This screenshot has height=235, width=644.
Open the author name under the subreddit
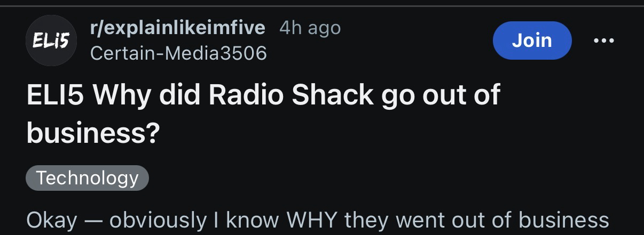[178, 53]
